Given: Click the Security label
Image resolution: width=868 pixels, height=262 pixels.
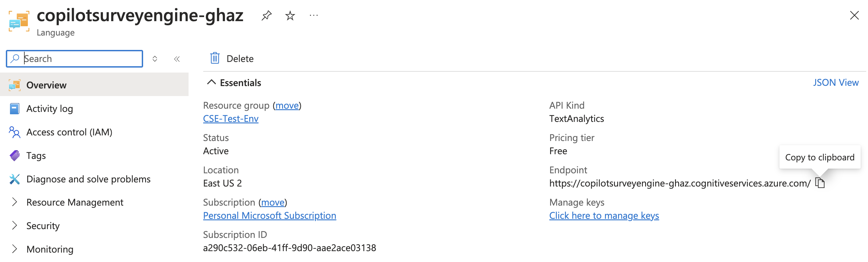Looking at the screenshot, I should [x=43, y=226].
